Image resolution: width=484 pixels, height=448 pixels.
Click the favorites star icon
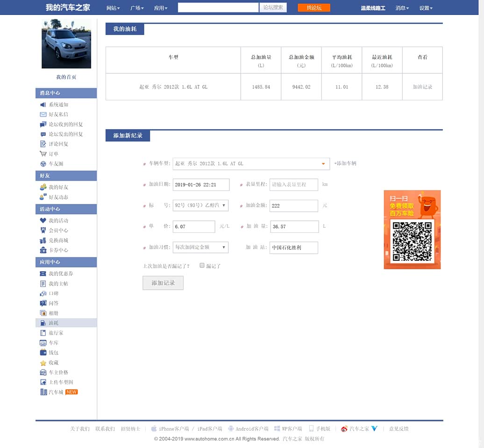pos(43,363)
